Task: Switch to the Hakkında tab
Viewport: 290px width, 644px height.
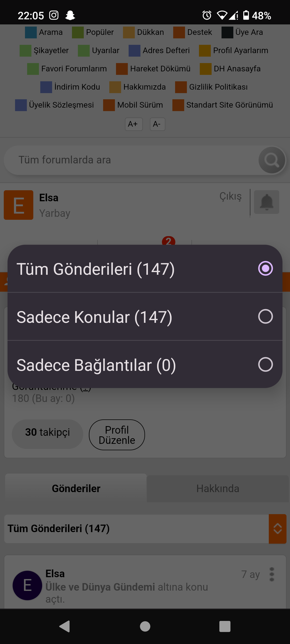Action: coord(218,489)
